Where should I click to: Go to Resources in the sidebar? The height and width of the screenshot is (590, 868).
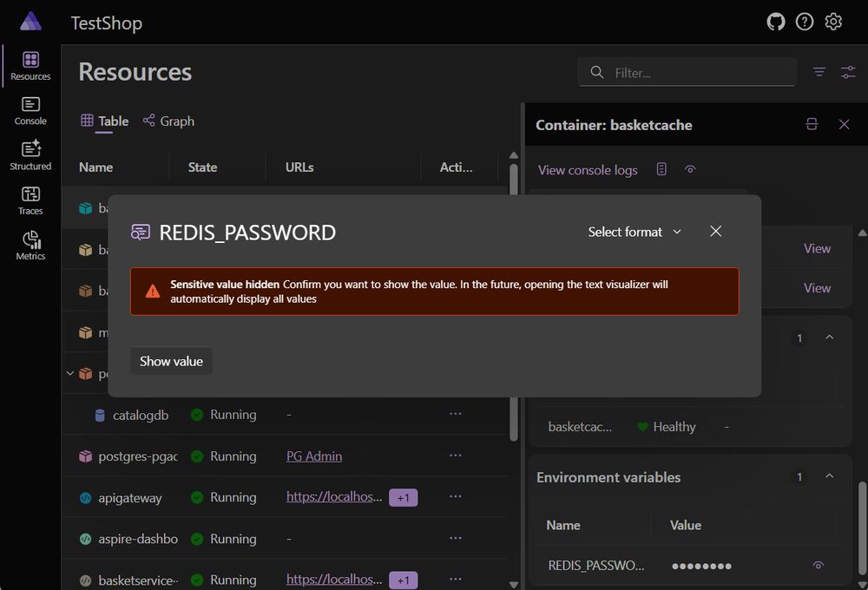point(30,66)
